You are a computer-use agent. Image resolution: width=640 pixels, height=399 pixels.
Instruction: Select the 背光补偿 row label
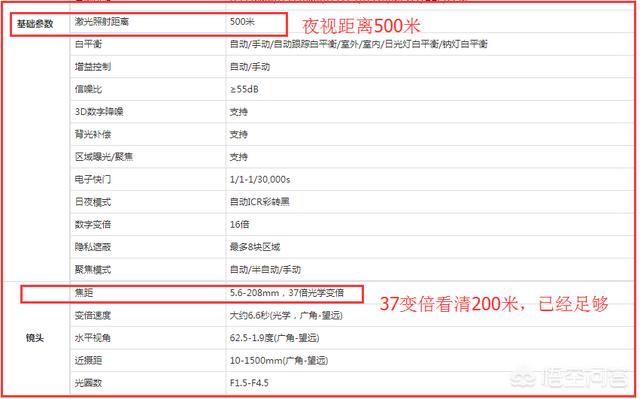93,134
